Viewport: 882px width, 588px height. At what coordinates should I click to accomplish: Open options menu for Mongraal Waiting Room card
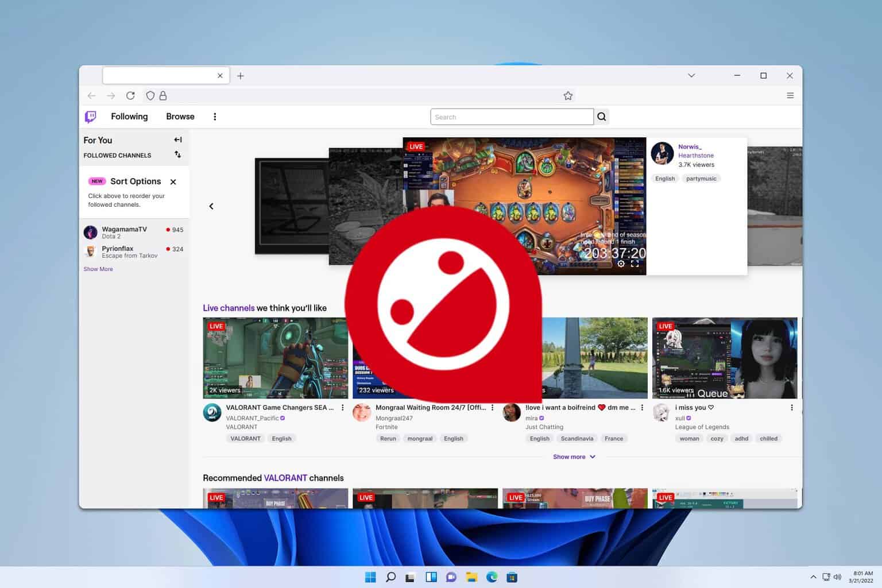point(492,408)
